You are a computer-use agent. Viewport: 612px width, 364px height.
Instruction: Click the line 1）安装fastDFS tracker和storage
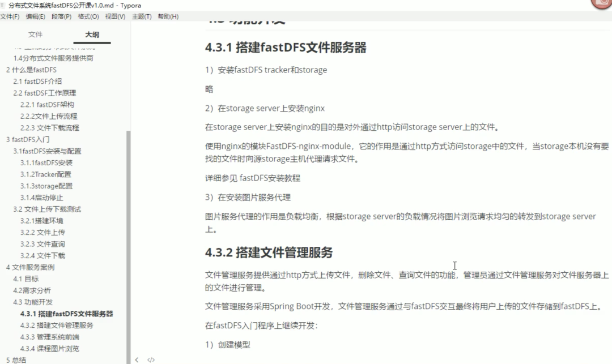[x=266, y=70]
